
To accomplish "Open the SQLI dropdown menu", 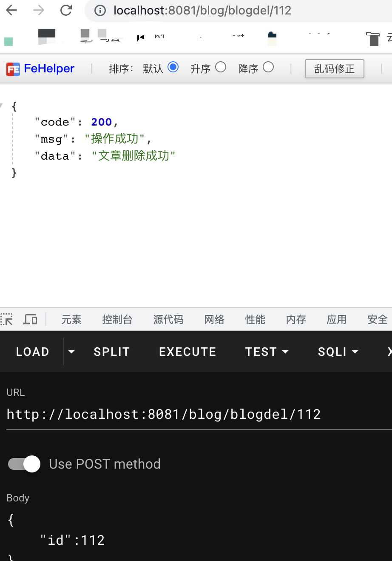I will (355, 352).
